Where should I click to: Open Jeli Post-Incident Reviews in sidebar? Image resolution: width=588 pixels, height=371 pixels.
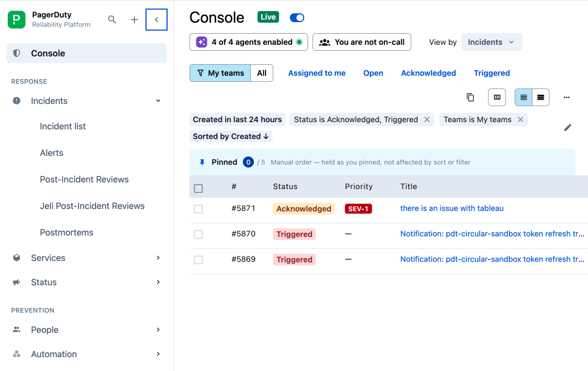(x=92, y=206)
